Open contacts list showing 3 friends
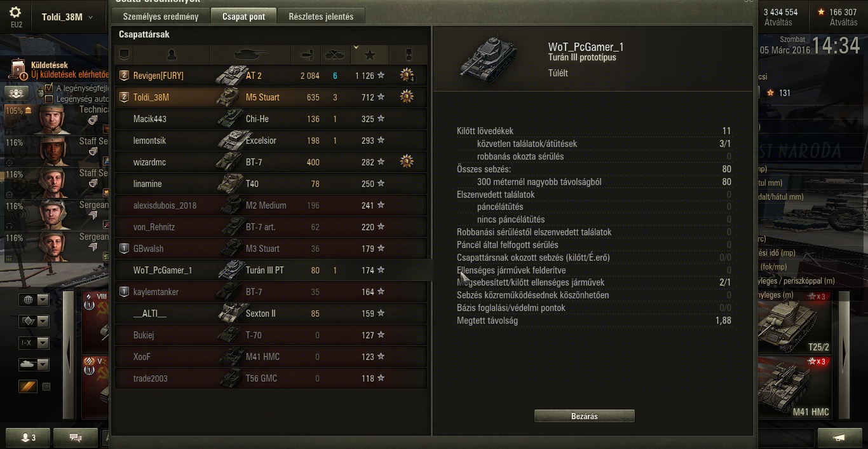The height and width of the screenshot is (449, 868). coord(29,438)
